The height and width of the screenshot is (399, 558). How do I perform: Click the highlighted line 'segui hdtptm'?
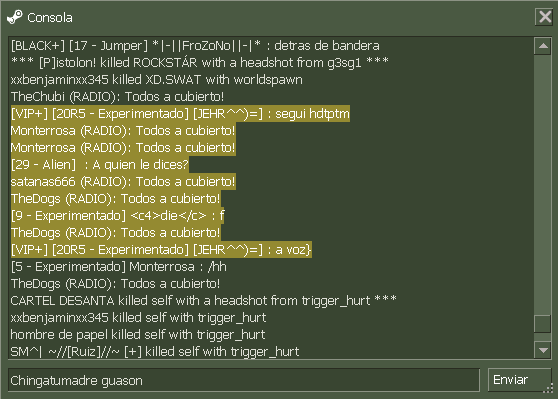tap(180, 114)
